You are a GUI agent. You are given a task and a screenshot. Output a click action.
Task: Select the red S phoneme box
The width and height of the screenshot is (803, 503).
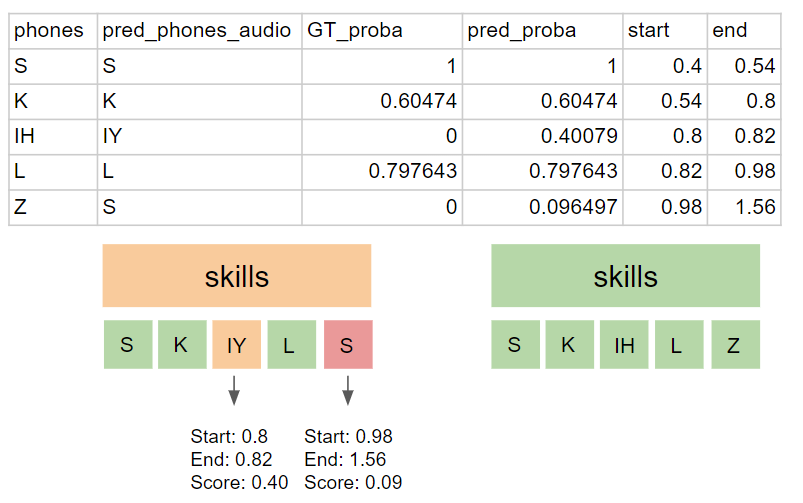[x=348, y=345]
